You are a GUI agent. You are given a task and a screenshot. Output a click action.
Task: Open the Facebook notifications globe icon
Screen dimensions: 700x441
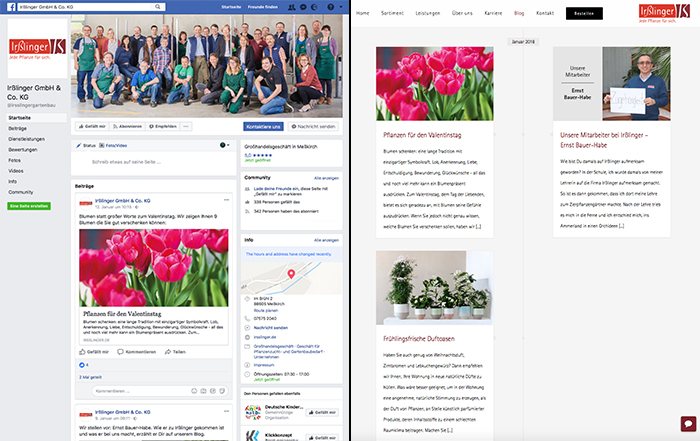pos(314,7)
